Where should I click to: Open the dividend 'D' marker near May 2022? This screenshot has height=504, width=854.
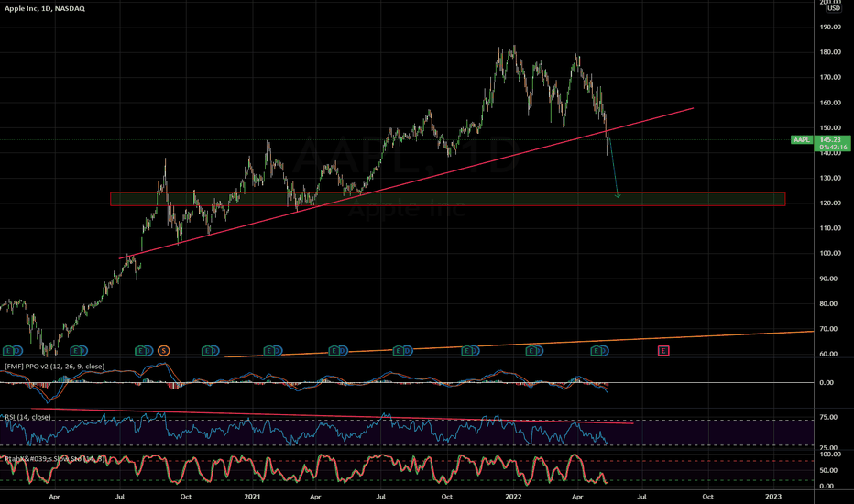[604, 351]
